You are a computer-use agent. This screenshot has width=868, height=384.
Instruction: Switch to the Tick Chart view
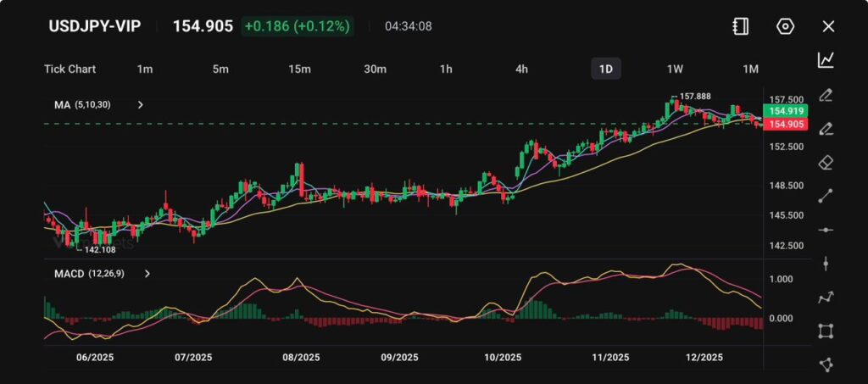click(70, 69)
